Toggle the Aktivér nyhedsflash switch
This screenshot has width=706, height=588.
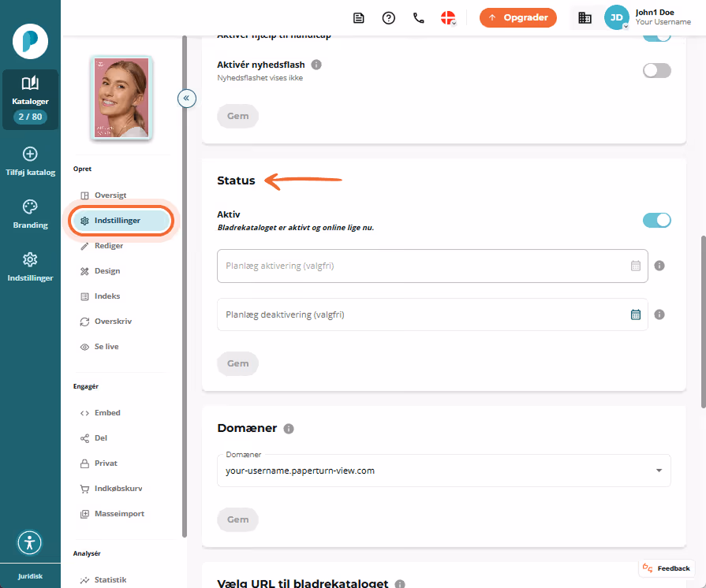coord(656,71)
